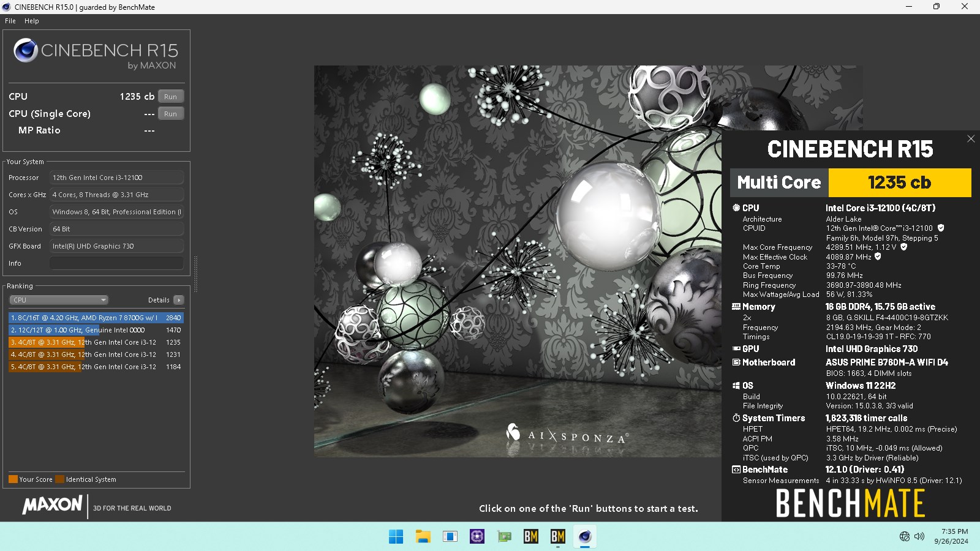Open the clock showing 7:35 PM
The height and width of the screenshot is (551, 980).
[951, 536]
